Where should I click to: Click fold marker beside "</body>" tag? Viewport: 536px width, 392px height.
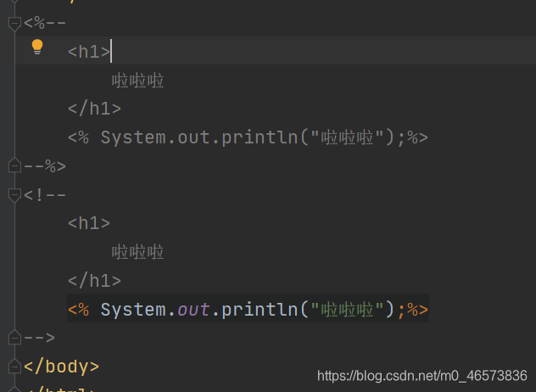(x=14, y=366)
